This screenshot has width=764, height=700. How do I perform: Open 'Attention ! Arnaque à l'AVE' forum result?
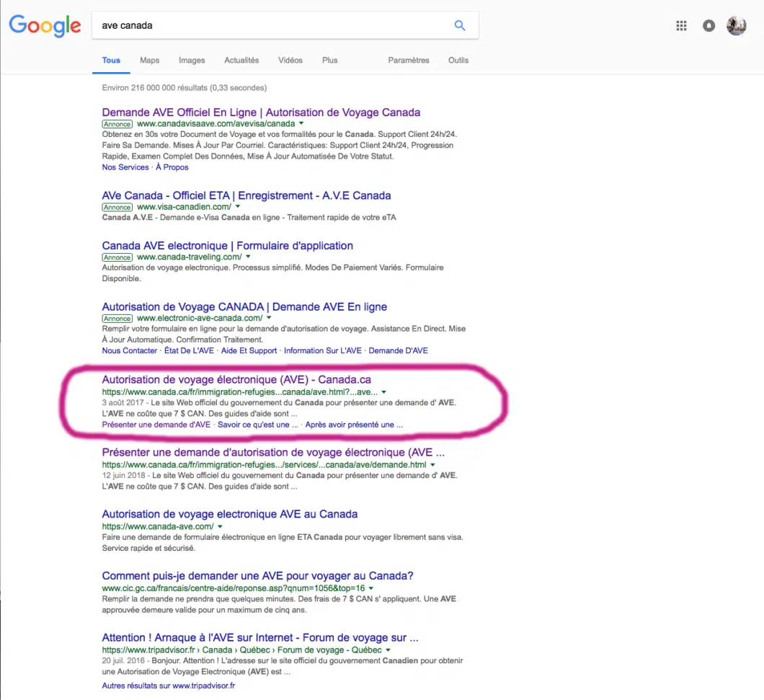[x=260, y=637]
